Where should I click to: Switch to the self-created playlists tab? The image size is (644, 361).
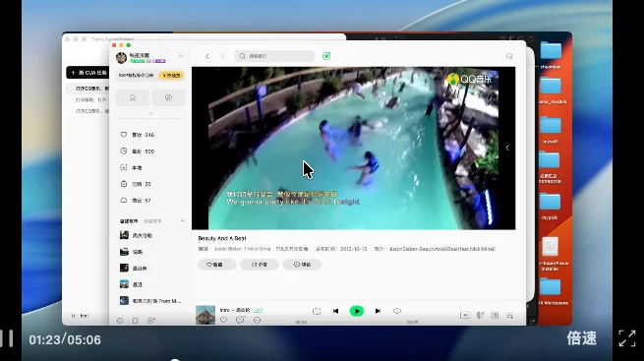point(129,221)
